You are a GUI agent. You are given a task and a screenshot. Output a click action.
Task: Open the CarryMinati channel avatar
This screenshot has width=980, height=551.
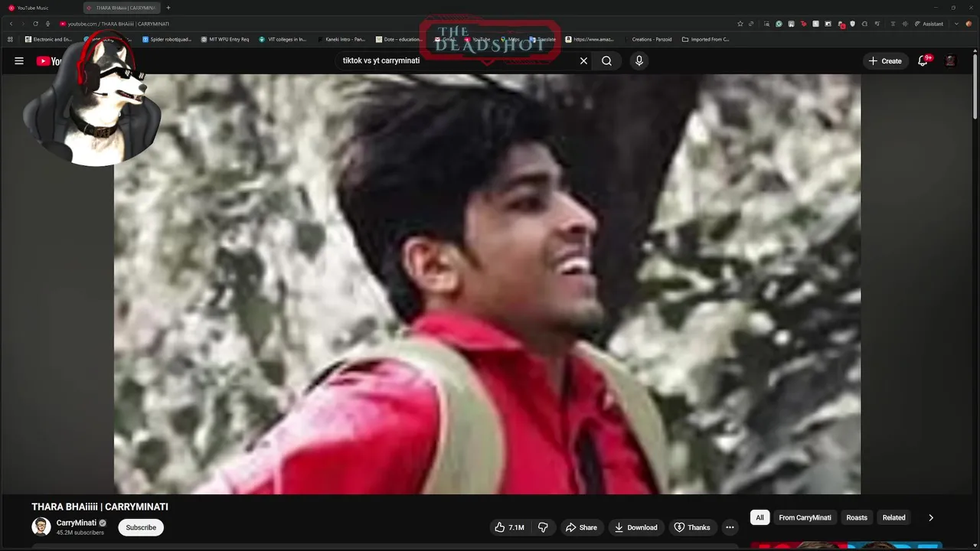[41, 527]
